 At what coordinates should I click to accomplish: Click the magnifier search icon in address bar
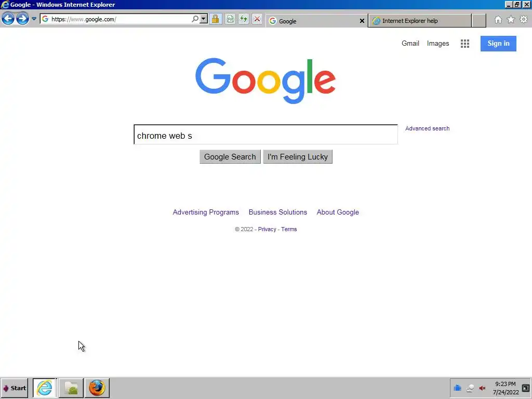pyautogui.click(x=195, y=19)
